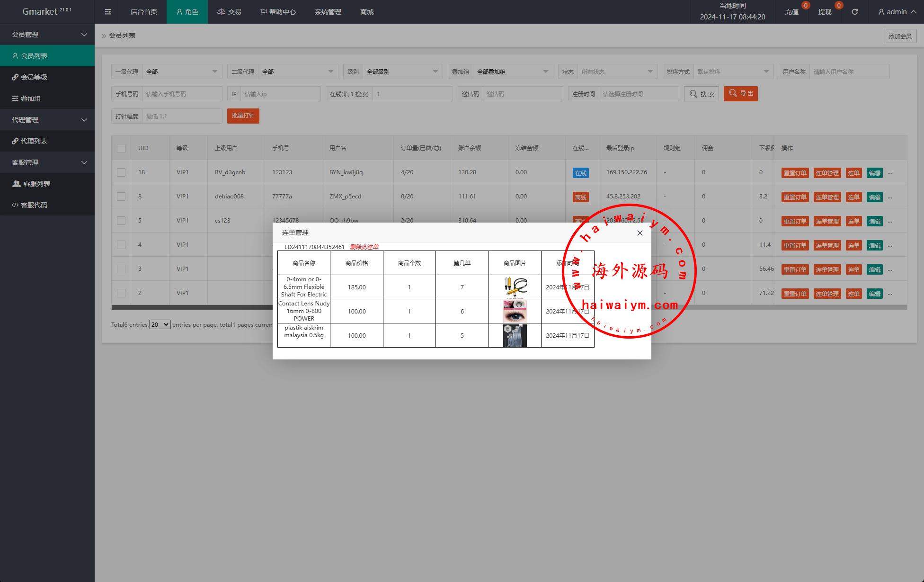This screenshot has height=582, width=924.
Task: Click the 添加会员 button
Action: click(899, 36)
